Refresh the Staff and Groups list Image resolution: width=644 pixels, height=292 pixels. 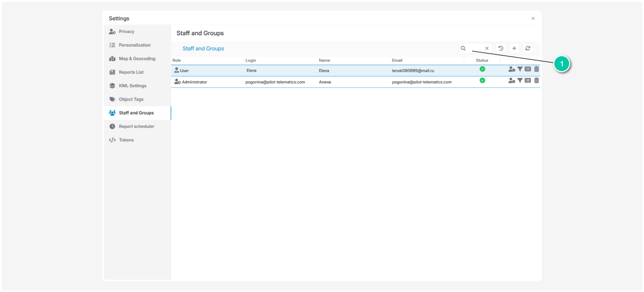click(528, 48)
